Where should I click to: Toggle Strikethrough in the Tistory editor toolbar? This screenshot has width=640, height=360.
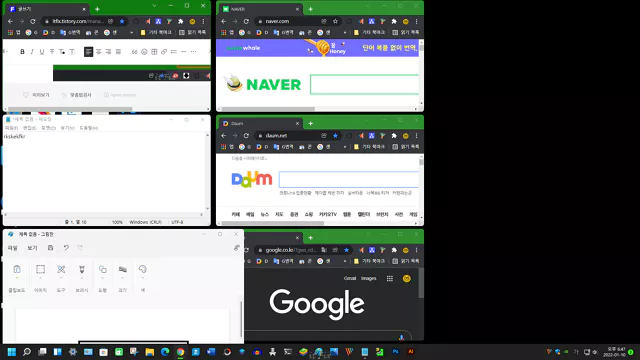[x=52, y=52]
